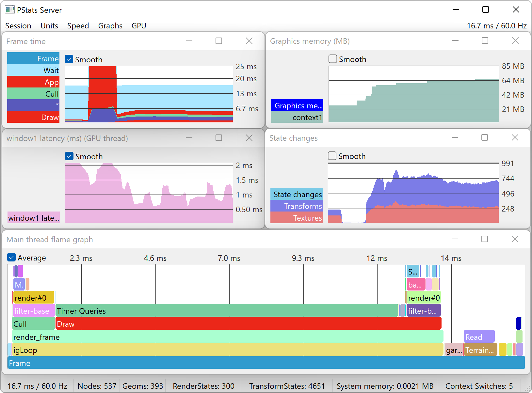The width and height of the screenshot is (532, 393).
Task: Click the TransformStates: 4651 status entry
Action: tap(287, 386)
